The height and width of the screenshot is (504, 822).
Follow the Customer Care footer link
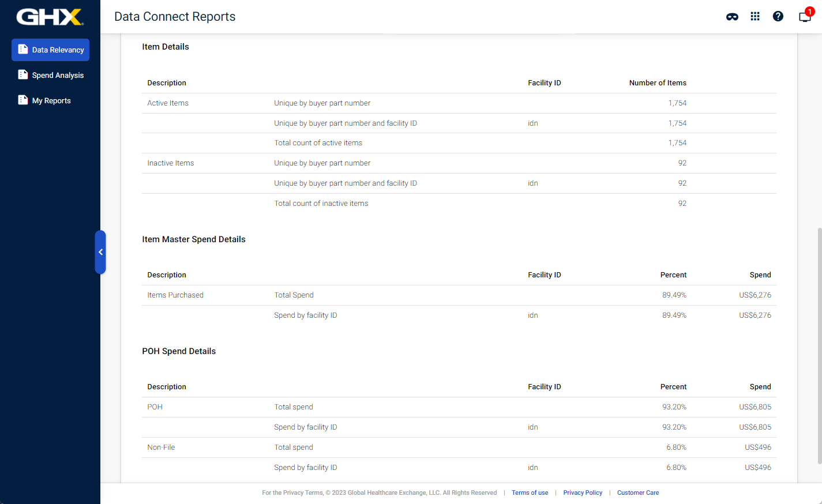pos(637,493)
